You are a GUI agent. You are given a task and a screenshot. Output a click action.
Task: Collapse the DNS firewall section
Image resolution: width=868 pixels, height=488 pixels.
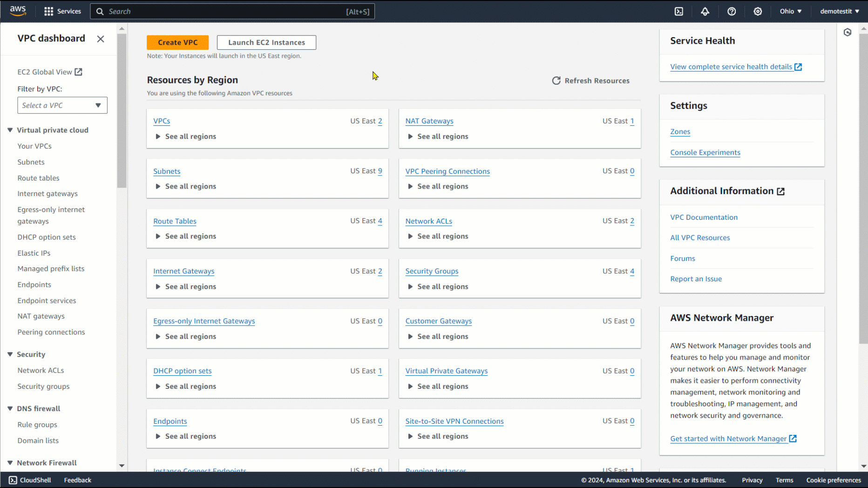pyautogui.click(x=10, y=408)
